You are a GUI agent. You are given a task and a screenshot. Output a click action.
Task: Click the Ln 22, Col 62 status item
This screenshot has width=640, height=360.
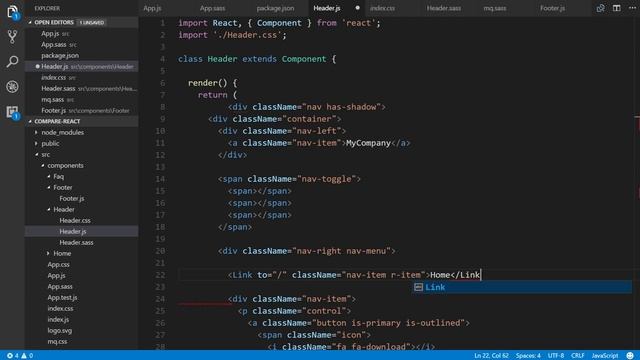491,356
